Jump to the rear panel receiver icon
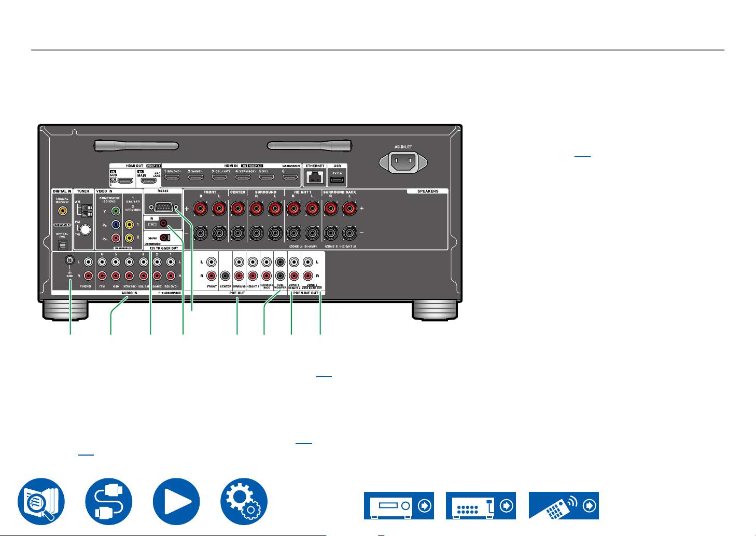Image resolution: width=756 pixels, height=536 pixels. pos(481,505)
